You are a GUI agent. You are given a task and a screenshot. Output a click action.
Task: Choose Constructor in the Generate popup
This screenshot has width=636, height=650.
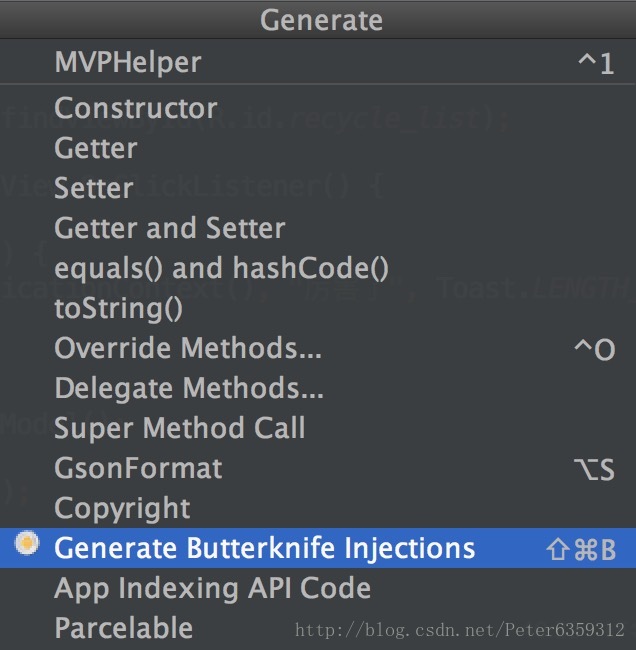click(318, 108)
